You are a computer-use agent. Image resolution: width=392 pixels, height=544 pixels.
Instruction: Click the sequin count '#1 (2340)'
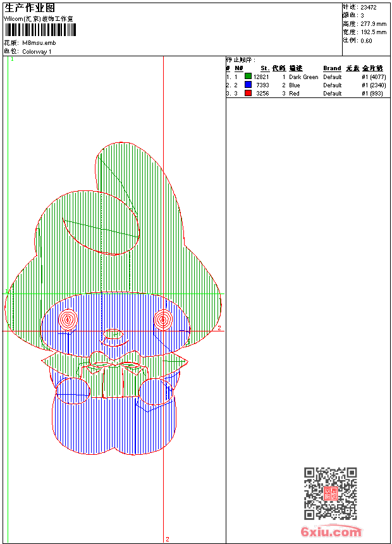tap(374, 85)
